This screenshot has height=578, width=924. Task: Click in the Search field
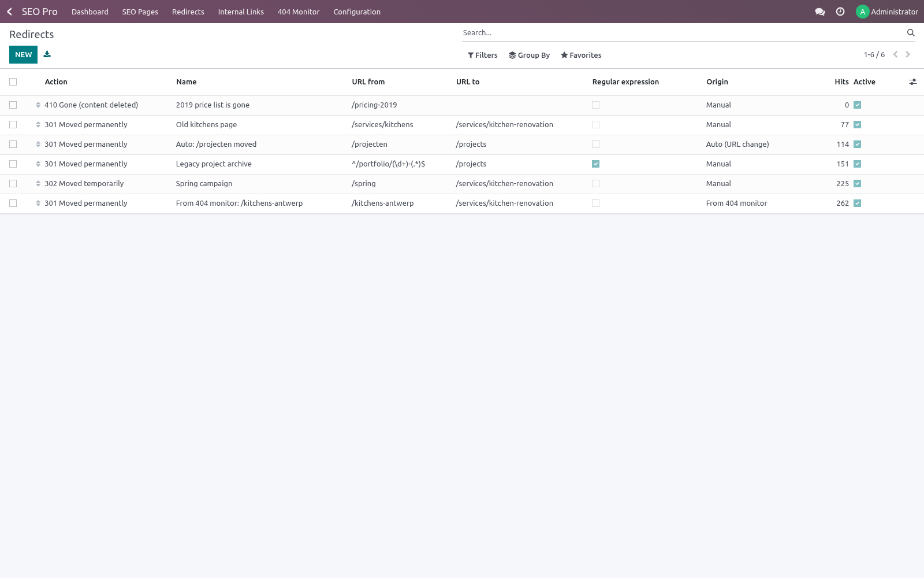681,33
